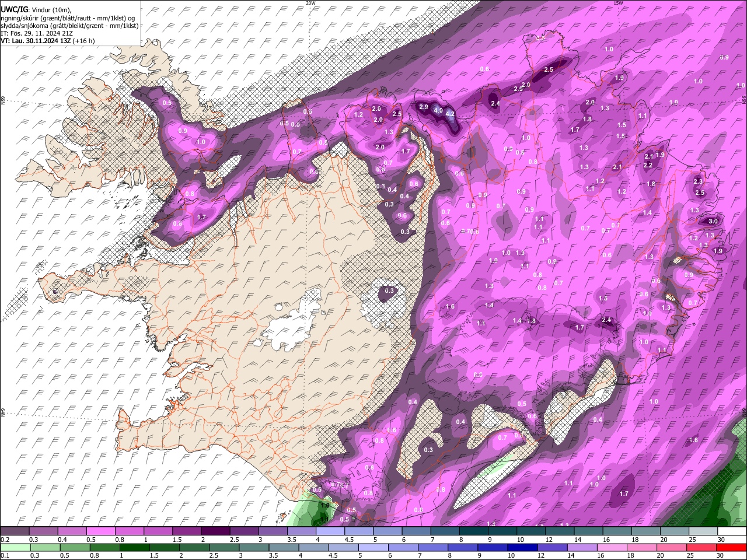
Task: Select the upper legend swatch between 0.4 and 0.5
Action: (72, 531)
